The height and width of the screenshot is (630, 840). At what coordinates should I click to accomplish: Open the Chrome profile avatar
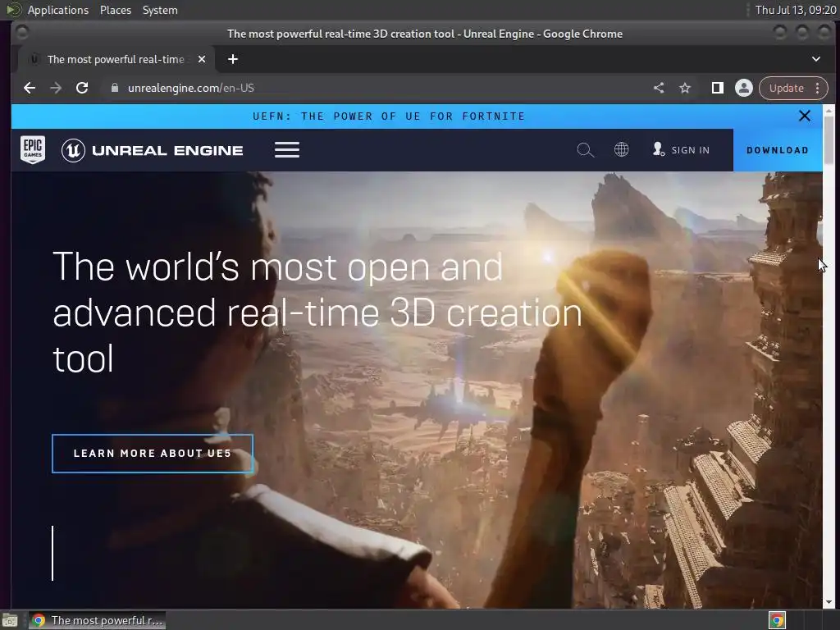(743, 88)
